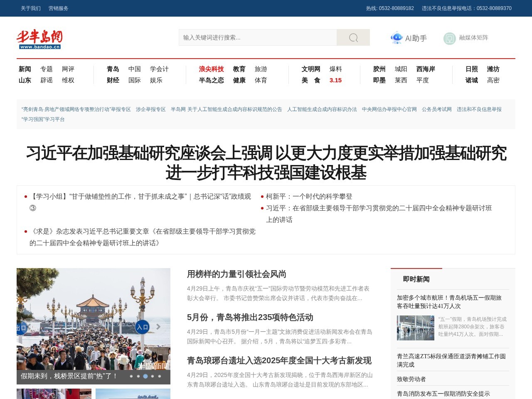Open the airport terminal news thumbnail
The height and width of the screenshot is (399, 532).
(416, 328)
